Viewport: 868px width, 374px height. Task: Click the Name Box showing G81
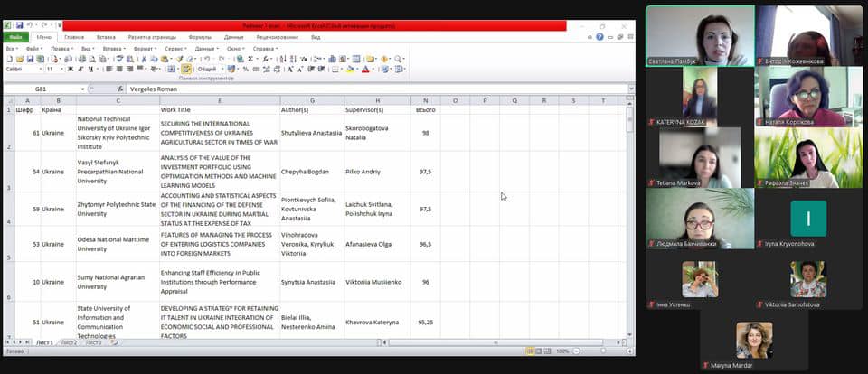[x=42, y=89]
